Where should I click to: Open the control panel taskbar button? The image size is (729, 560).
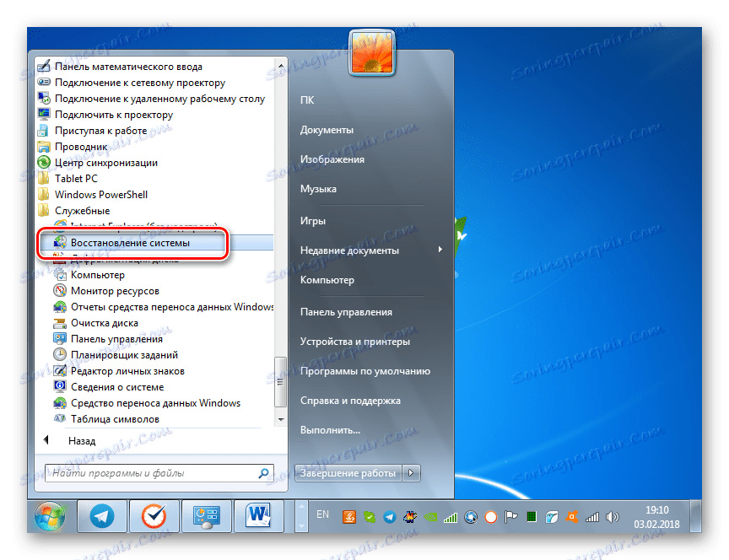[207, 516]
